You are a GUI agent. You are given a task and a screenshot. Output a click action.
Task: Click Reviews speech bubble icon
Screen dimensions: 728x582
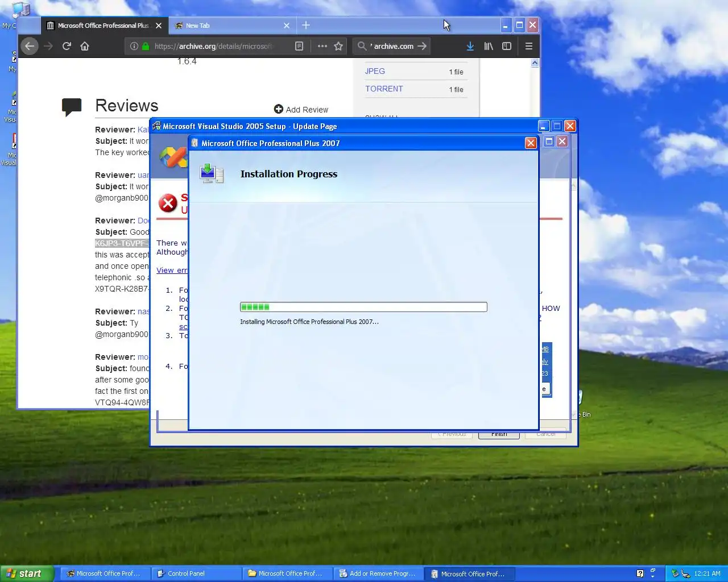[72, 107]
